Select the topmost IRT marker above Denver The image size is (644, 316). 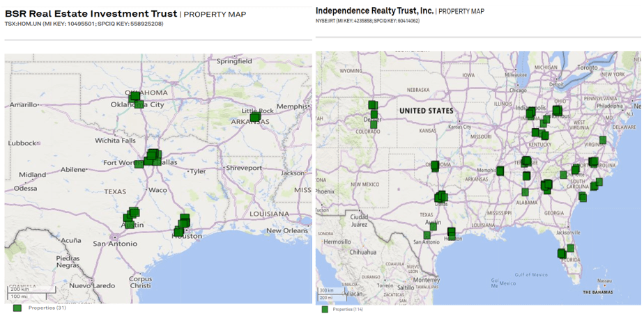[x=372, y=105]
